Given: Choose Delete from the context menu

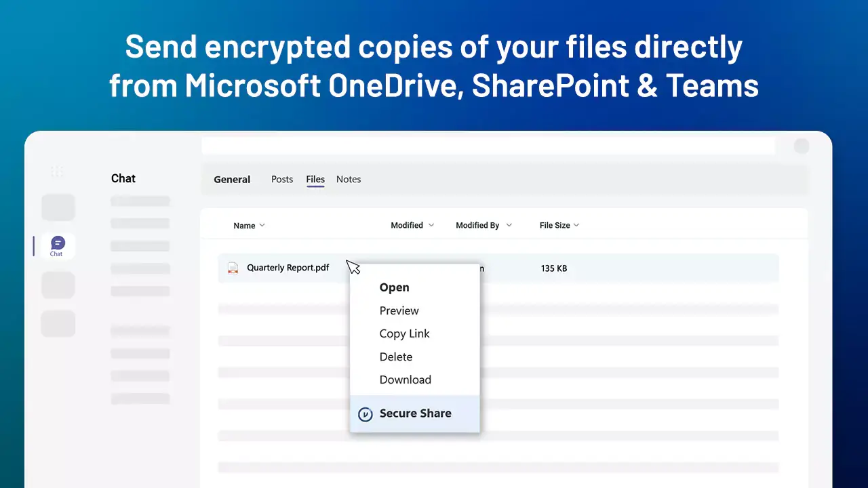Looking at the screenshot, I should click(x=395, y=357).
